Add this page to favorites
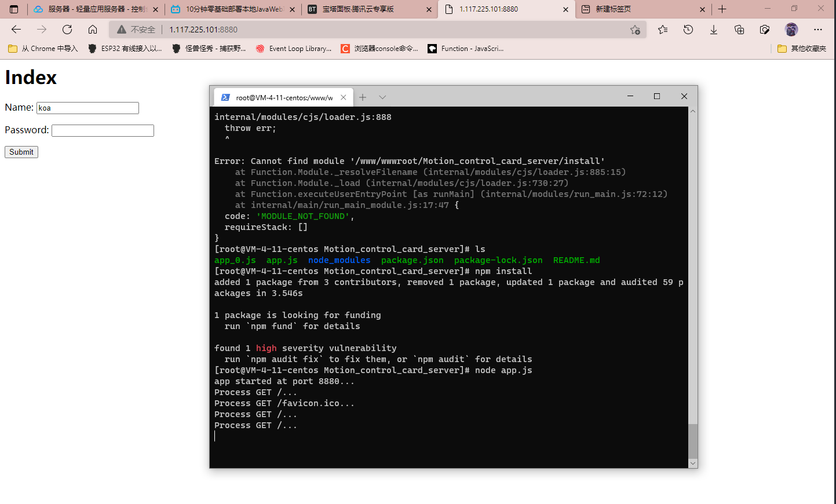 coord(635,30)
